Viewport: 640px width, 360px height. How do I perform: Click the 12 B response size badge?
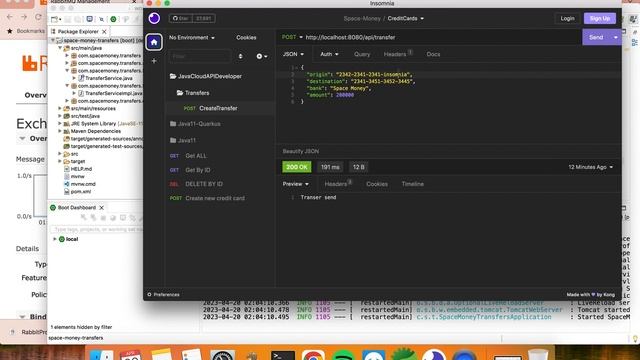pyautogui.click(x=358, y=167)
